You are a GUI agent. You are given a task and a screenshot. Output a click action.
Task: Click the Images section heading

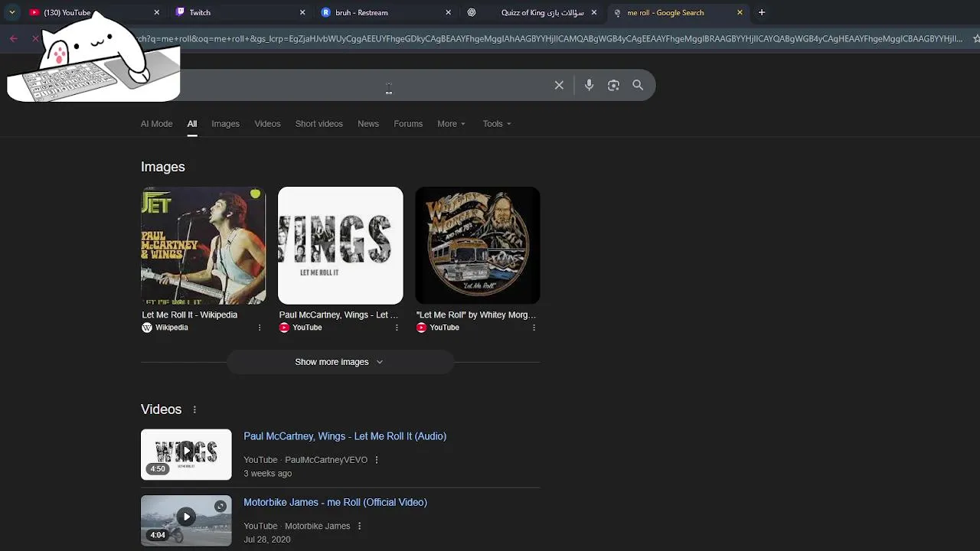coord(163,167)
